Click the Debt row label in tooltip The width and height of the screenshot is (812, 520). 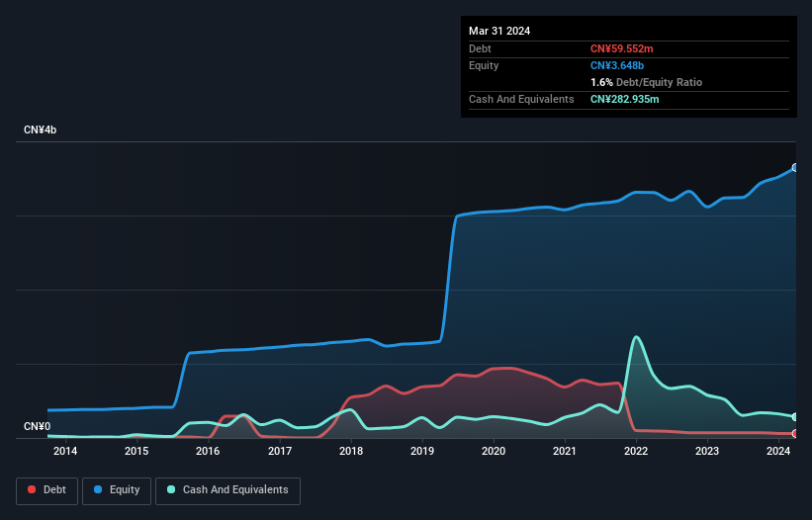click(480, 48)
